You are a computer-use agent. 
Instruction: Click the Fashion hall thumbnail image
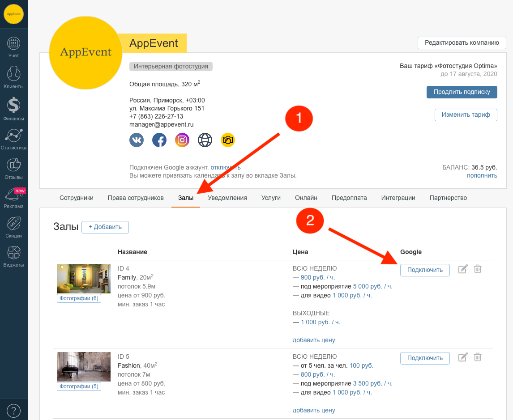84,367
